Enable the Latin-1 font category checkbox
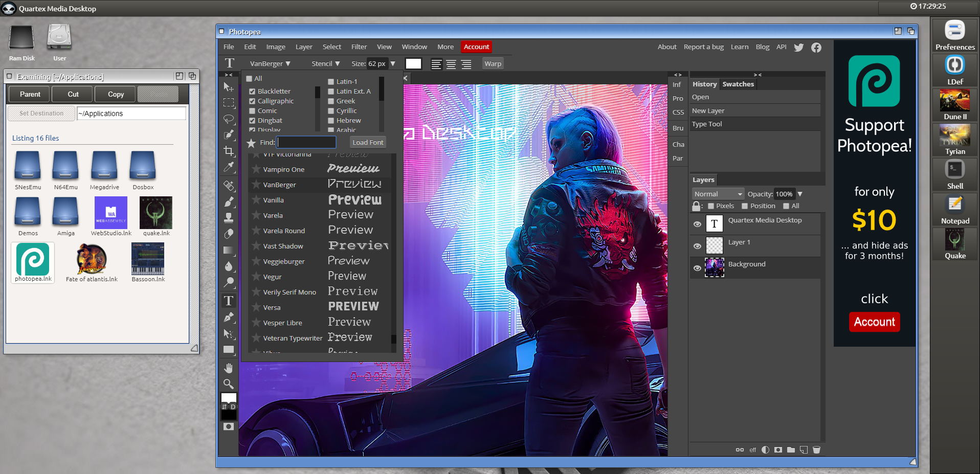Screen dimensions: 980x474 (x=330, y=81)
